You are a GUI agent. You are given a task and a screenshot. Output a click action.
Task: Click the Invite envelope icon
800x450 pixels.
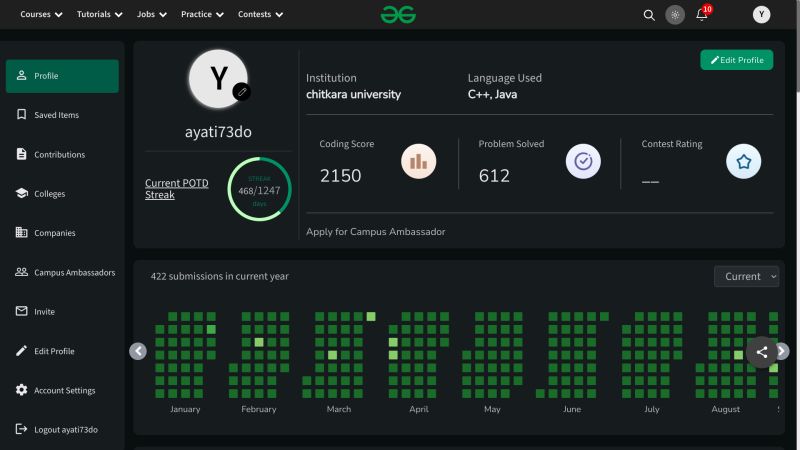[x=21, y=311]
